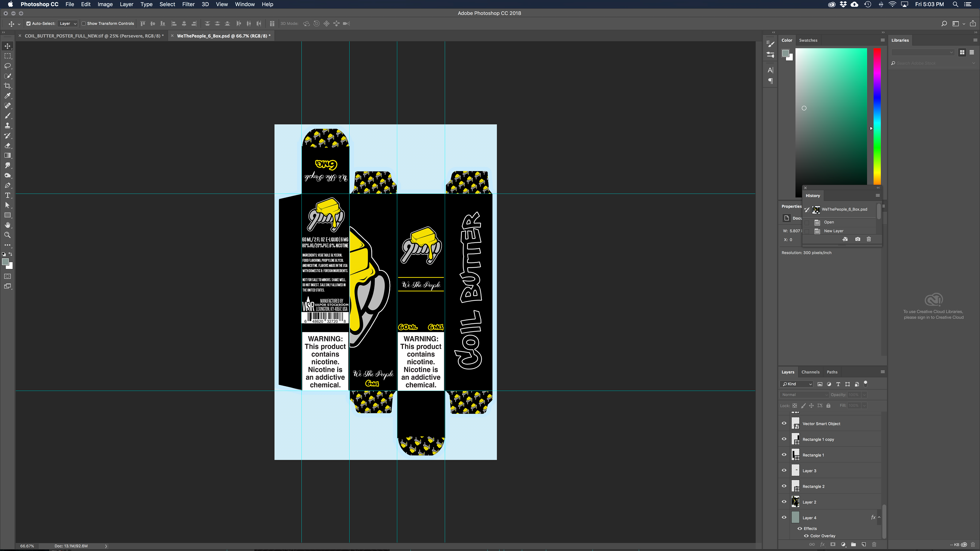The height and width of the screenshot is (551, 980).
Task: Hide the Rectangle 1 copy layer
Action: pyautogui.click(x=784, y=439)
